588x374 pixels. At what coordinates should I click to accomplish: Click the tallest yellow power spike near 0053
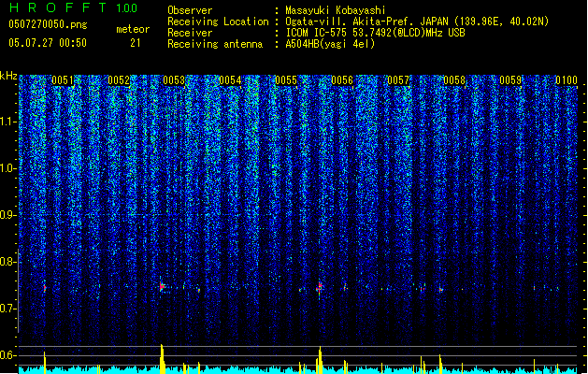162,359
